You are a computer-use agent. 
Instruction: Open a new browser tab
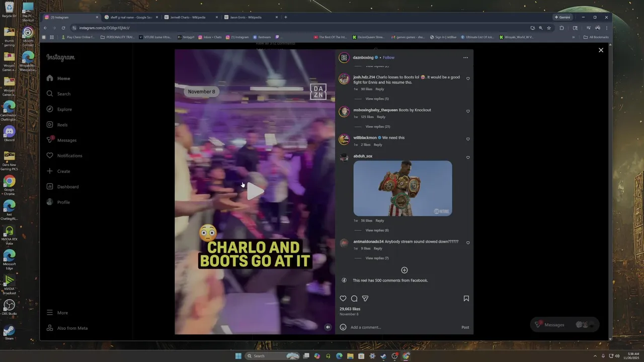point(286,17)
